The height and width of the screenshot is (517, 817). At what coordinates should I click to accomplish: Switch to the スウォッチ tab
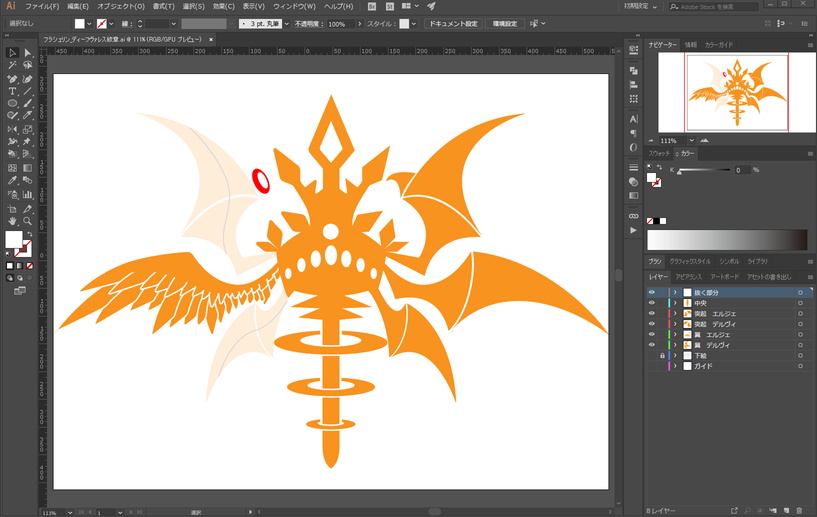click(659, 153)
